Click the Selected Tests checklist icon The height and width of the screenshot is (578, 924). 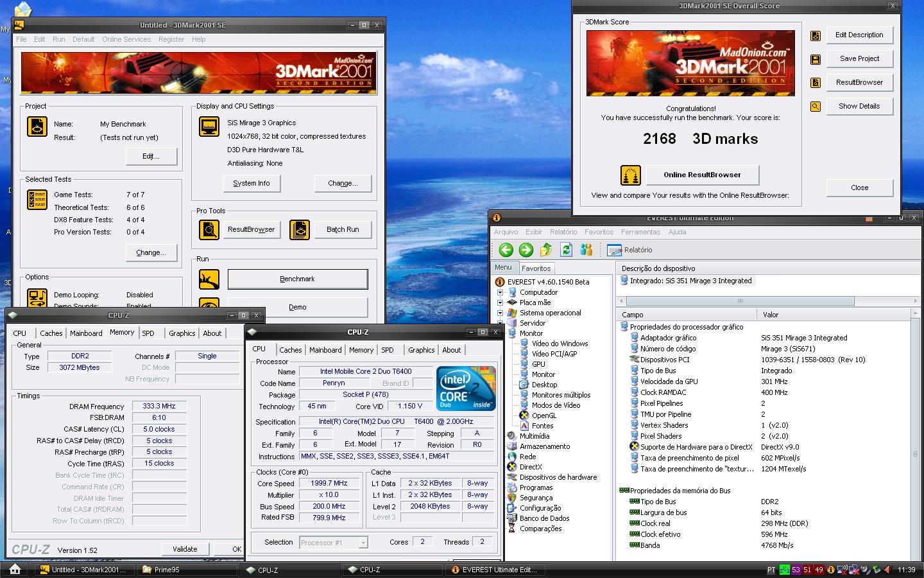[37, 200]
